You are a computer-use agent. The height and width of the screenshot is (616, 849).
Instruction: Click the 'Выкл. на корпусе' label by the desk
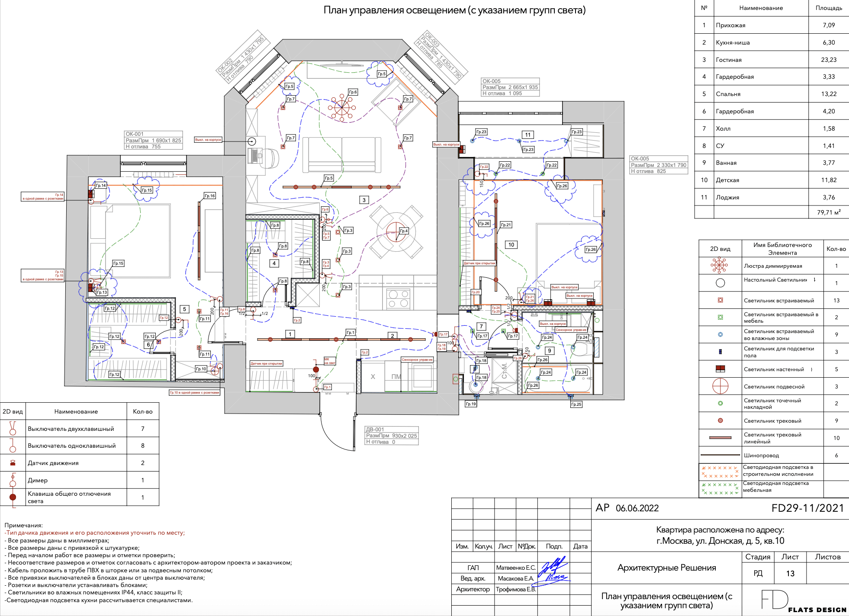(208, 140)
